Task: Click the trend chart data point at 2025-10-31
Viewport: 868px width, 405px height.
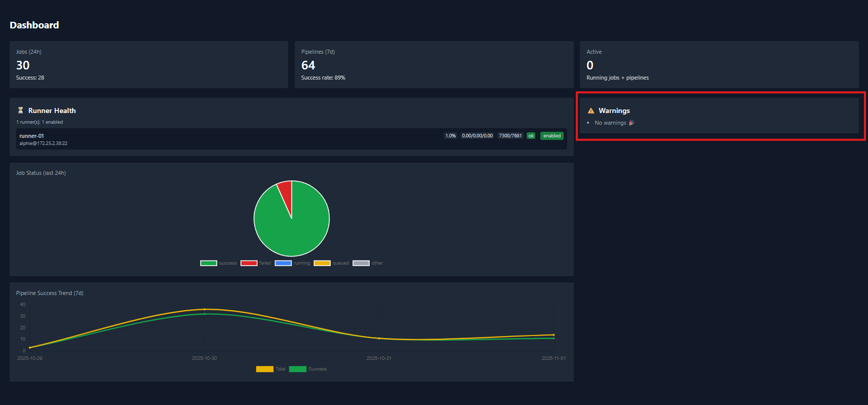Action: click(x=379, y=338)
